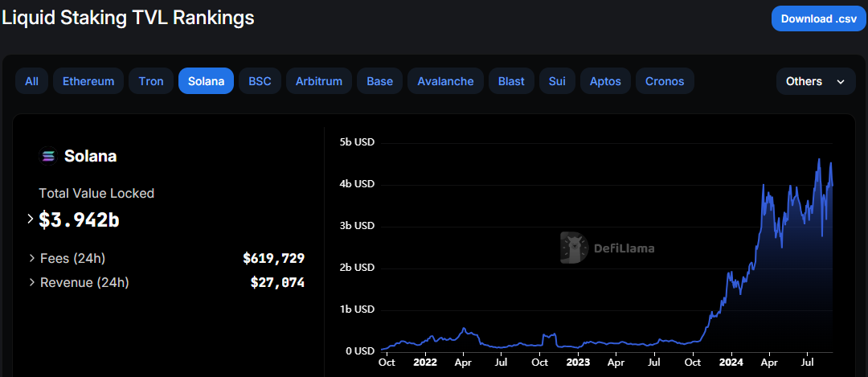This screenshot has width=868, height=377.
Task: Switch to the Base chain
Action: pyautogui.click(x=380, y=81)
